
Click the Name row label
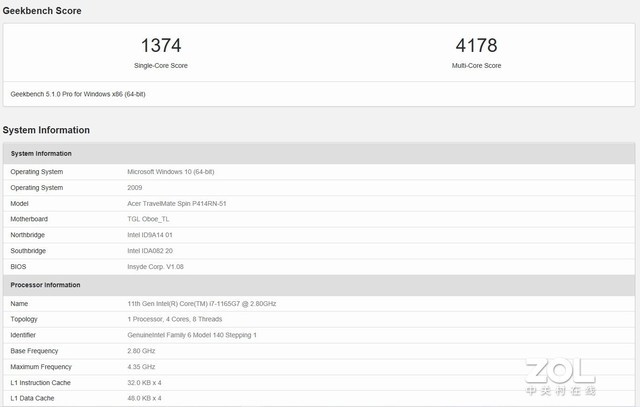tap(19, 304)
